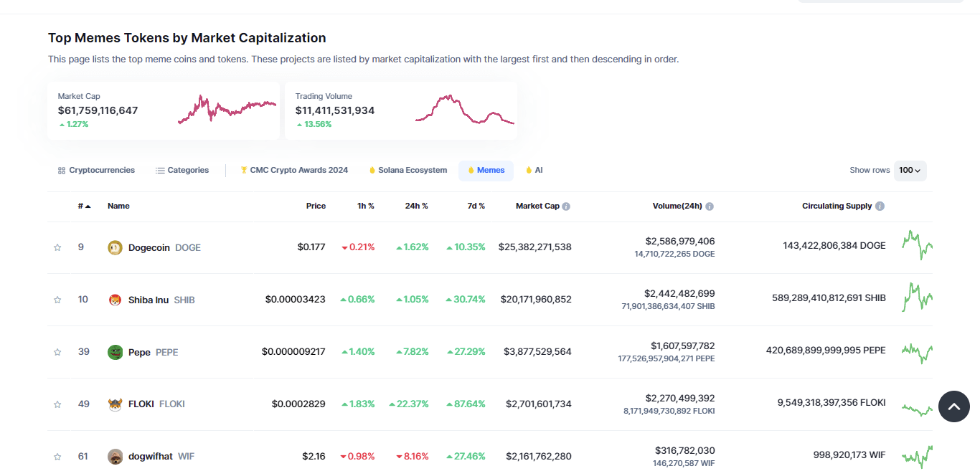Click Circulating Supply info icon
980x471 pixels.
tap(880, 206)
